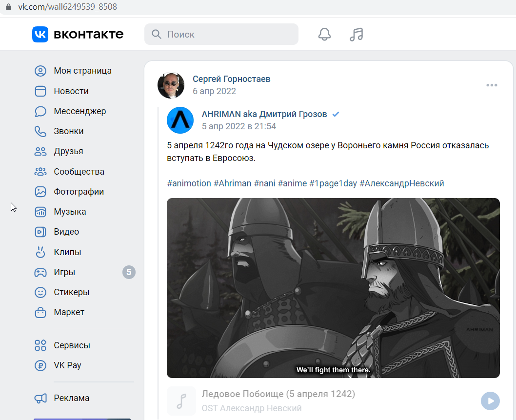Open the 6 апр 2022 post date
The width and height of the screenshot is (516, 420).
(214, 91)
